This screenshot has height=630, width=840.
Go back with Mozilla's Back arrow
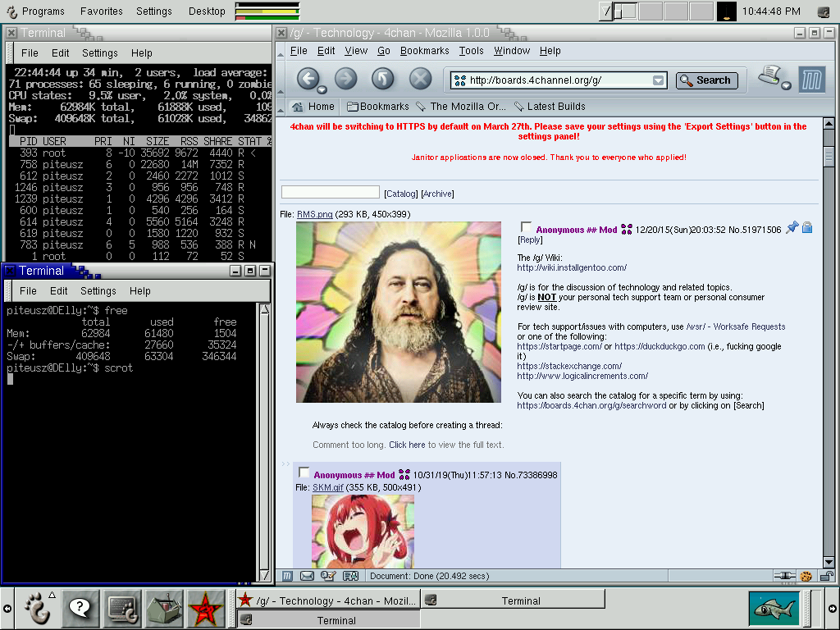308,79
